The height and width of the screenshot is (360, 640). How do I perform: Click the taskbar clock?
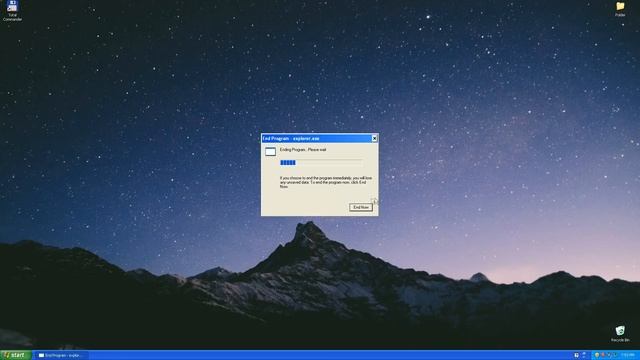(627, 355)
